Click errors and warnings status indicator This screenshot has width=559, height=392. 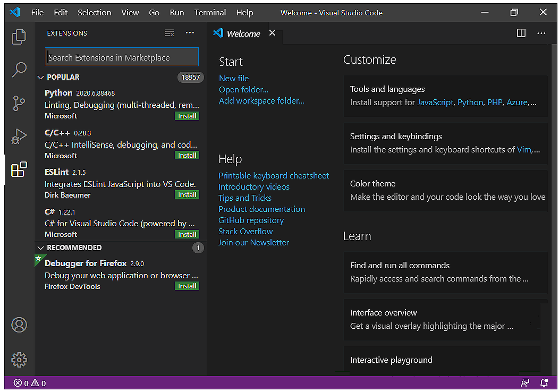[x=30, y=383]
